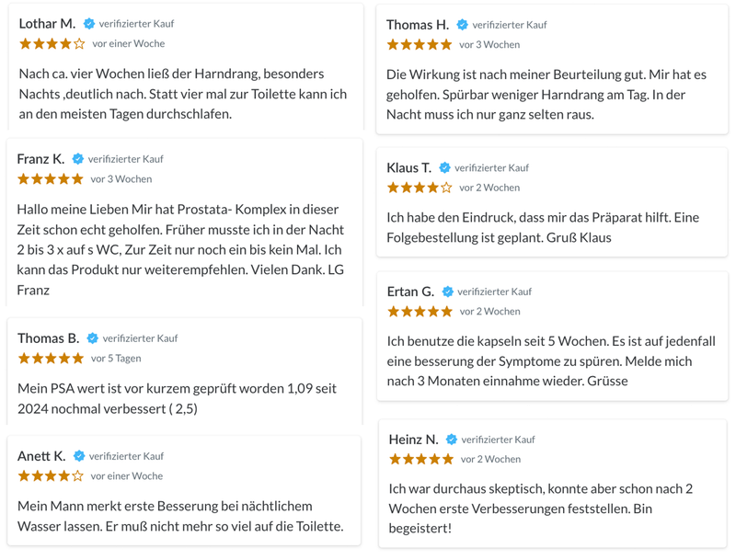
Task: Click the verified checkmark next to Heinz N.
Action: tap(452, 440)
